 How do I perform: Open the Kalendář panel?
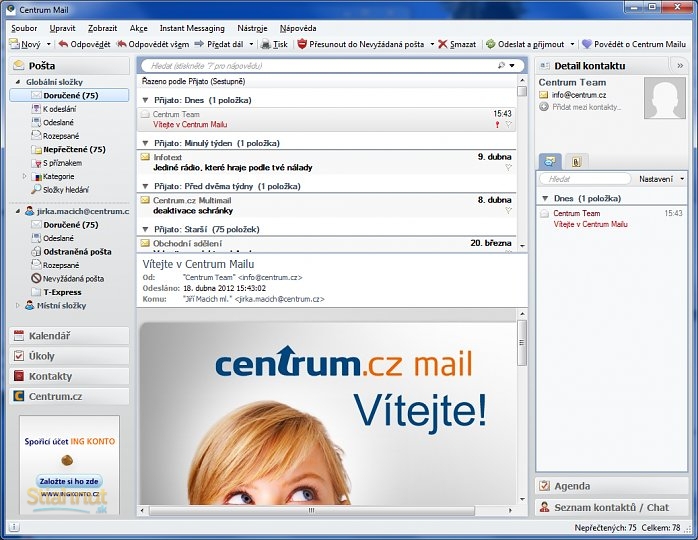(69, 336)
